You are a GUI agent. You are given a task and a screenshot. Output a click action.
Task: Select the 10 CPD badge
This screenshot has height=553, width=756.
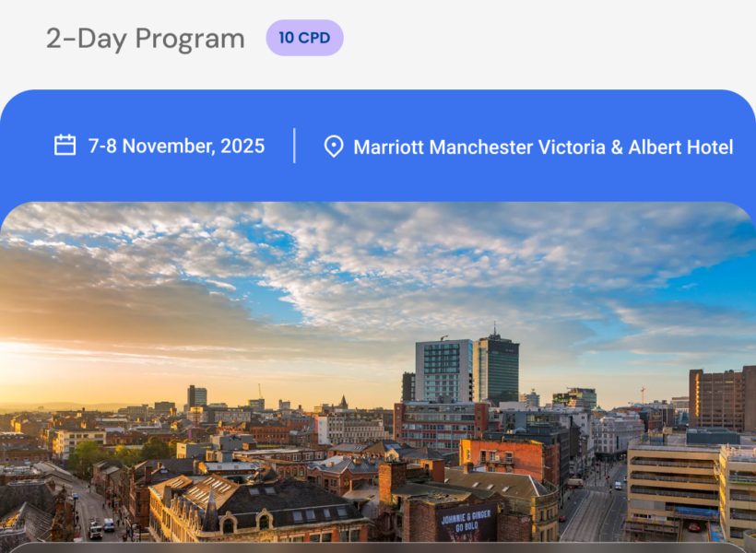click(x=304, y=38)
